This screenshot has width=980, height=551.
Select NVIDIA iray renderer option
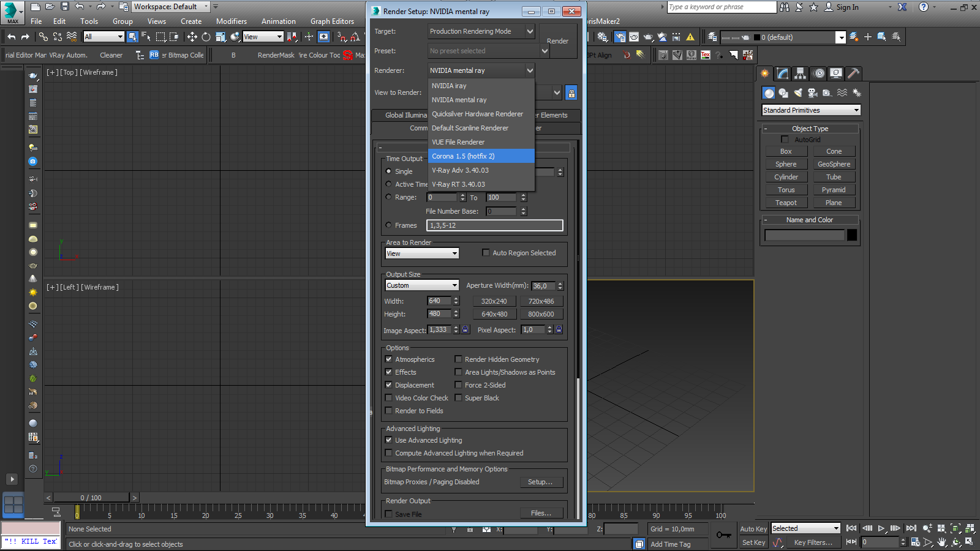tap(481, 86)
